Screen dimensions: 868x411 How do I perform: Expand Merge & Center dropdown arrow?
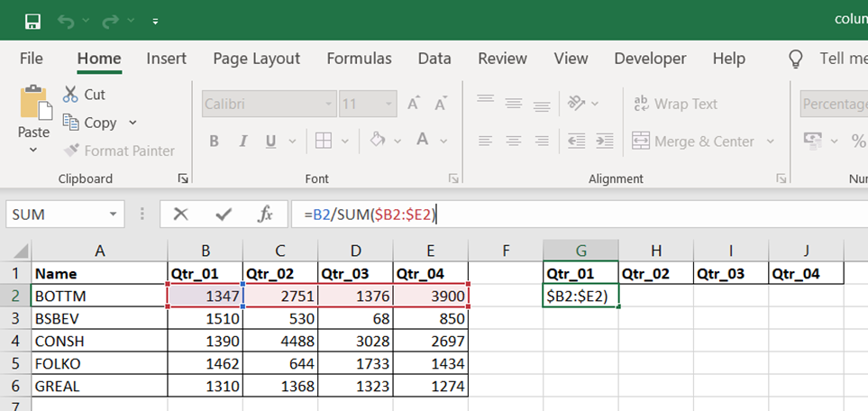point(770,142)
